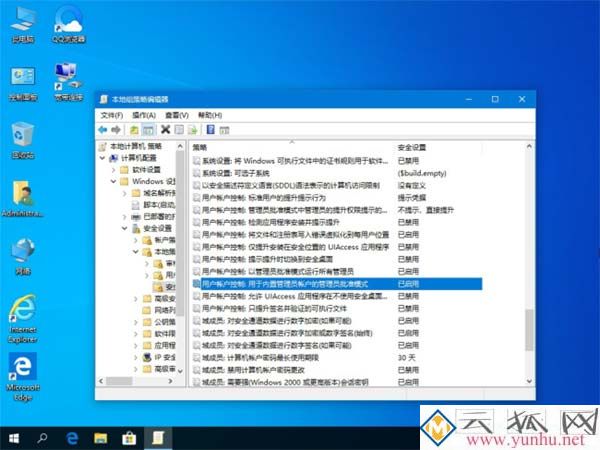The image size is (600, 450).
Task: Sort by the 安全设置 column header
Action: (x=439, y=147)
